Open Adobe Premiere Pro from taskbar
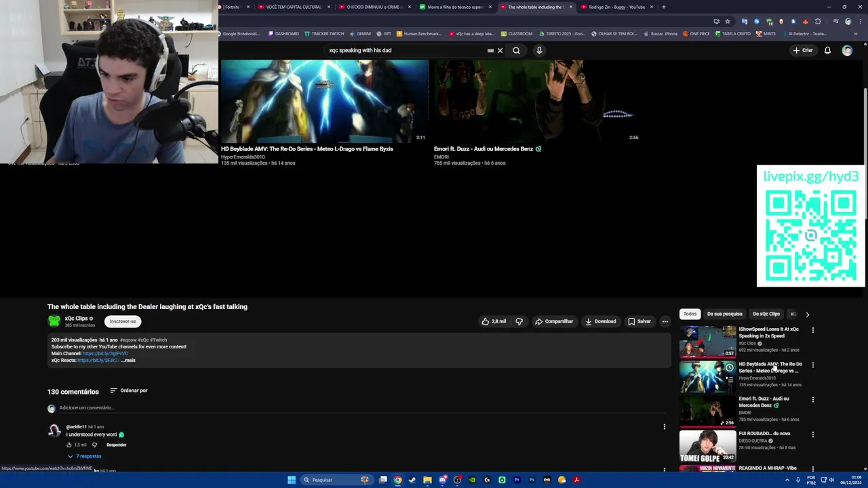Image resolution: width=868 pixels, height=488 pixels. [517, 480]
